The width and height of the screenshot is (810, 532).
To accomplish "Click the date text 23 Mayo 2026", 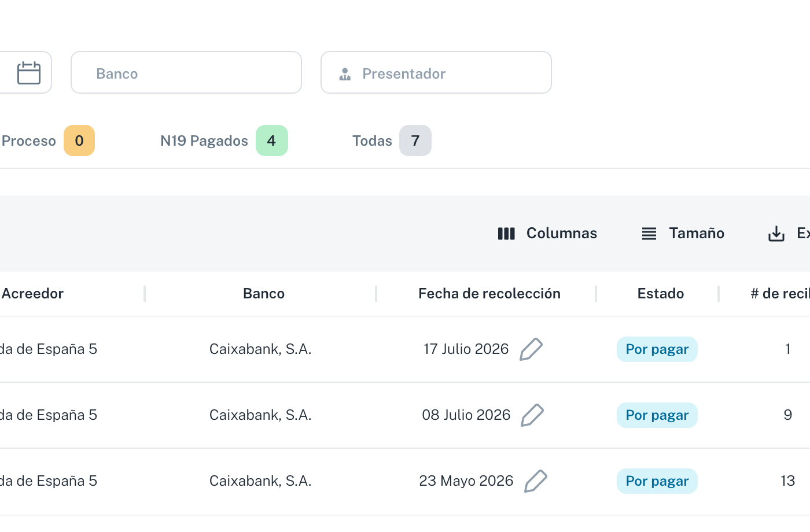I will click(466, 481).
